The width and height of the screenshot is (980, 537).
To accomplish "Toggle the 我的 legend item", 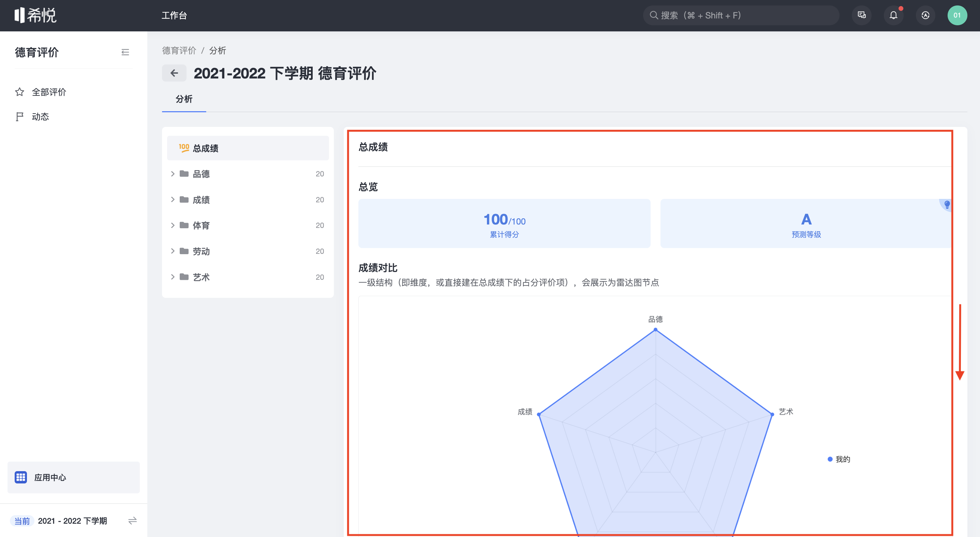I will coord(839,459).
